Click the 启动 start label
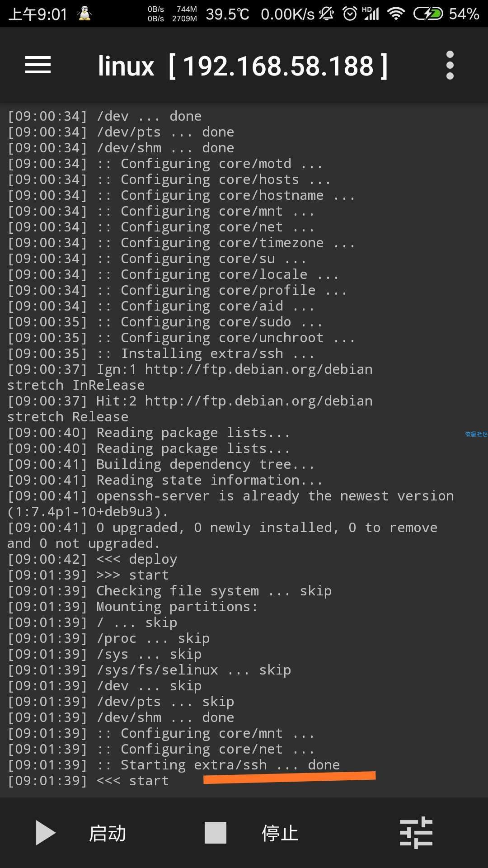The image size is (488, 868). coord(108,833)
